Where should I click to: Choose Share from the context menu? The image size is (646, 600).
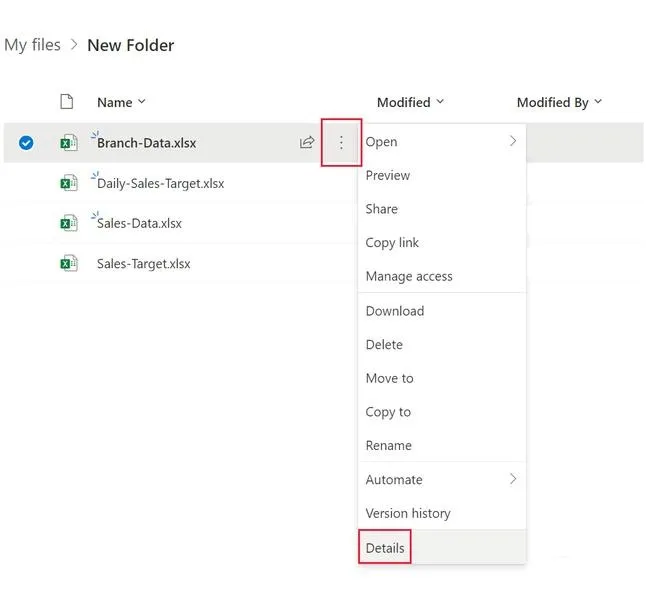tap(442, 209)
